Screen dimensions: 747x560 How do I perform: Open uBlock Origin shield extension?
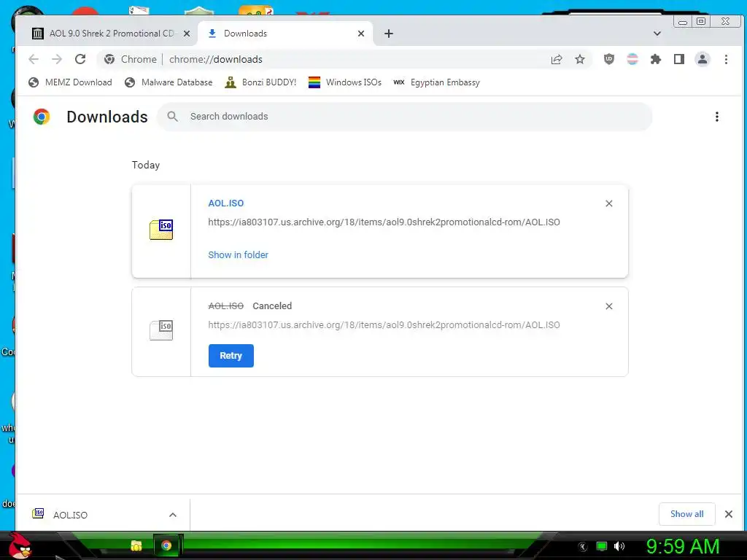(609, 59)
